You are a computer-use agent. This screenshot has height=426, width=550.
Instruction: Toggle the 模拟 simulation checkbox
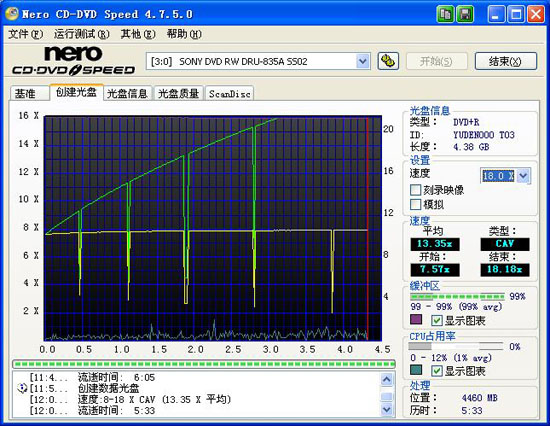click(415, 204)
